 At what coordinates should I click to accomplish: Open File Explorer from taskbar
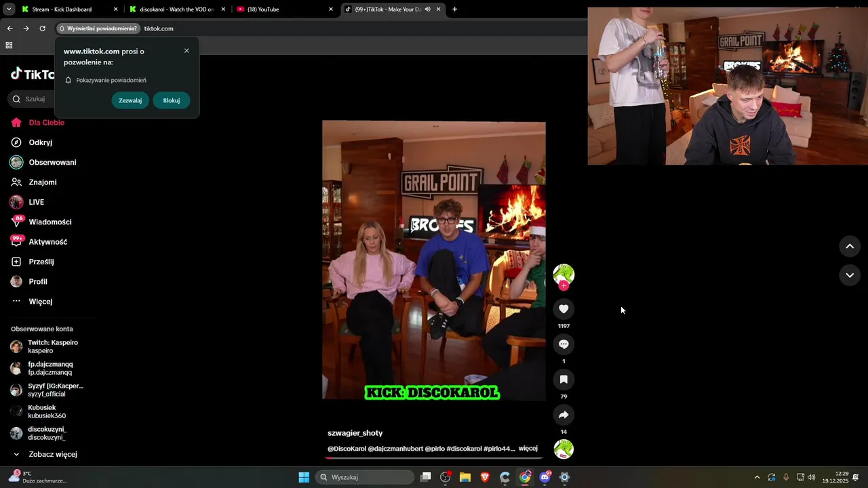pos(465,477)
